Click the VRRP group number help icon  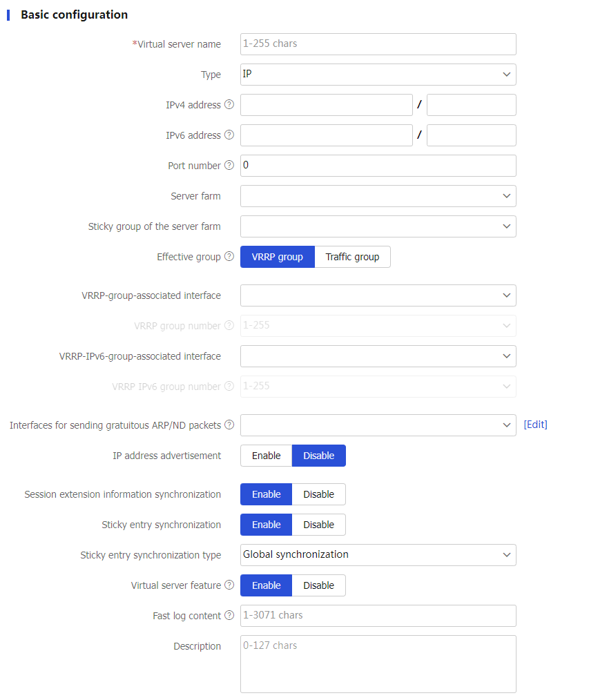point(229,326)
